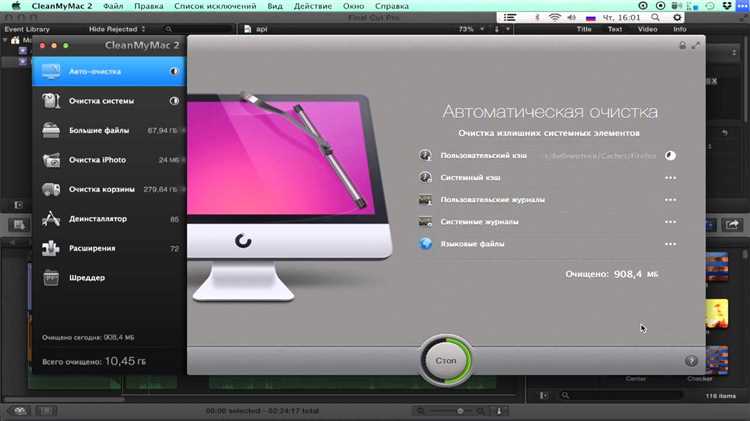Click the help button in bottom bar

coord(691,361)
